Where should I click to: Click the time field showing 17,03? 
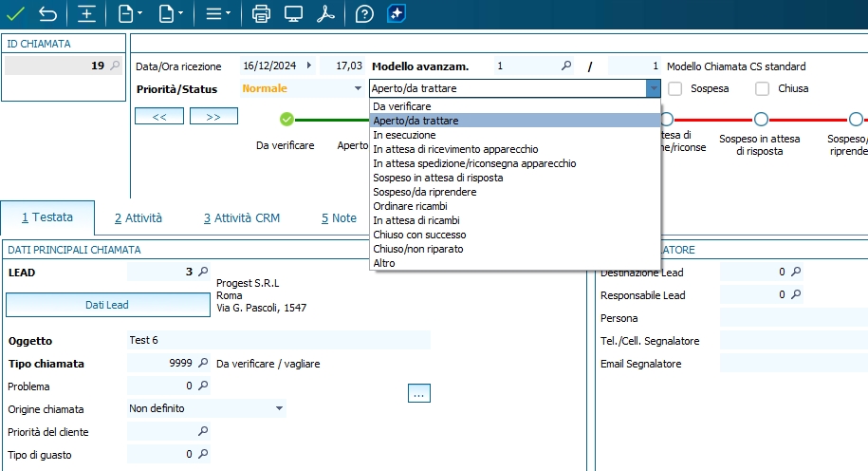click(343, 66)
